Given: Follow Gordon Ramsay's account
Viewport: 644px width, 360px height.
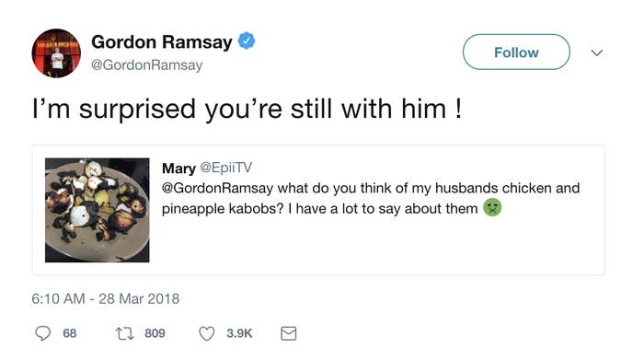Looking at the screenshot, I should [516, 52].
